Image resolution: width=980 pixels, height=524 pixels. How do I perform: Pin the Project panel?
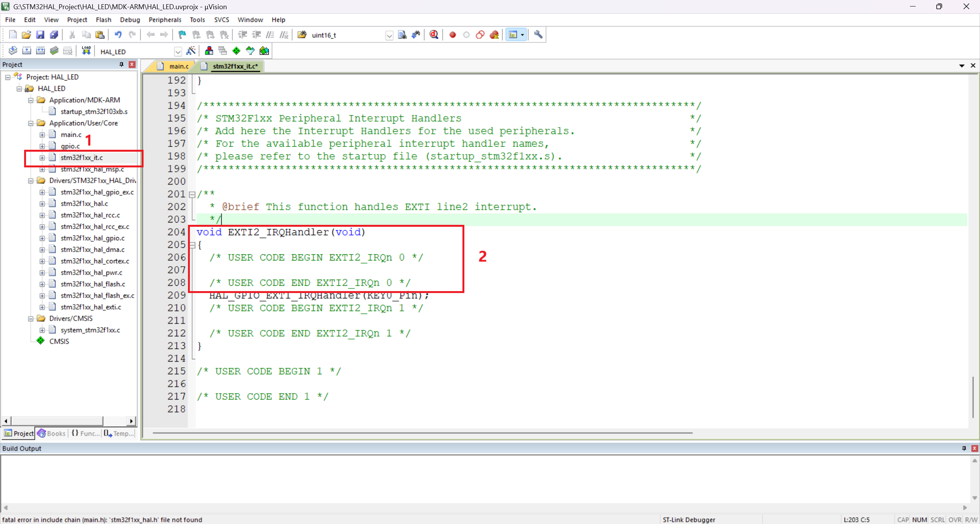pyautogui.click(x=121, y=64)
